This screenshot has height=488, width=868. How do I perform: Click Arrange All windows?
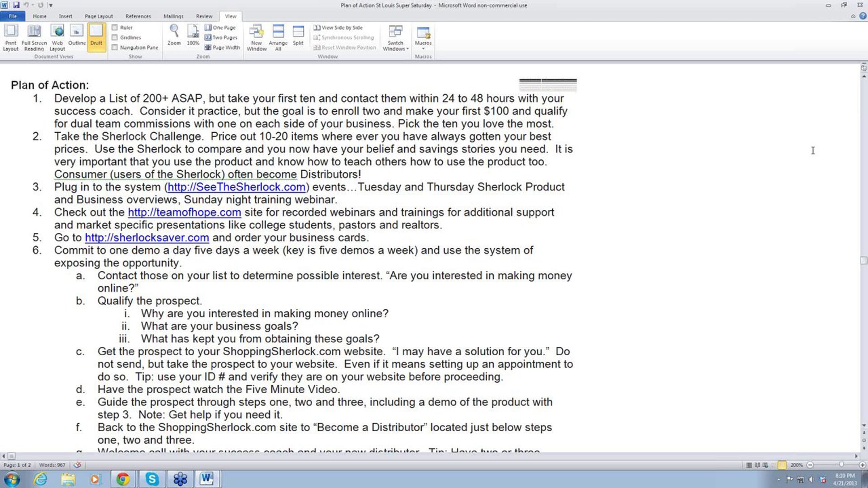[278, 38]
